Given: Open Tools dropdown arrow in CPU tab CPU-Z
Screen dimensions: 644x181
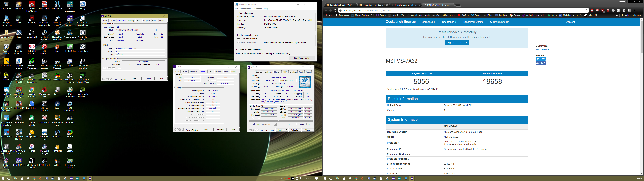Looking at the screenshot, I should click(286, 130).
